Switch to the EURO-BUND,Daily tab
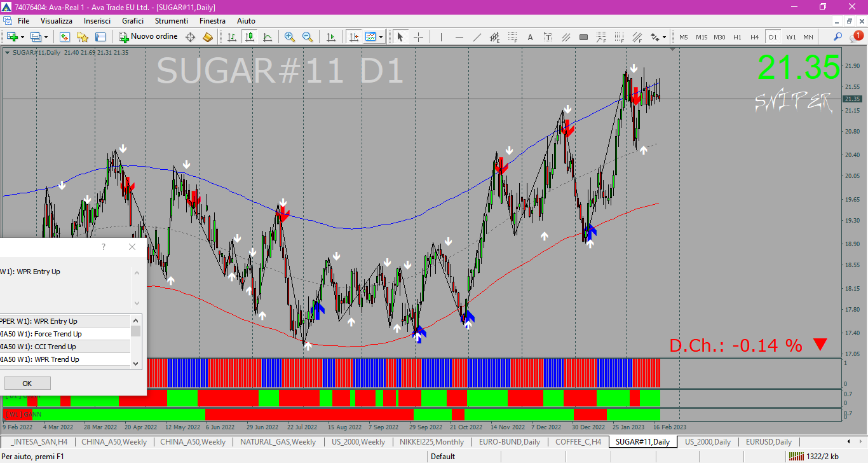Image resolution: width=868 pixels, height=463 pixels. click(x=509, y=441)
